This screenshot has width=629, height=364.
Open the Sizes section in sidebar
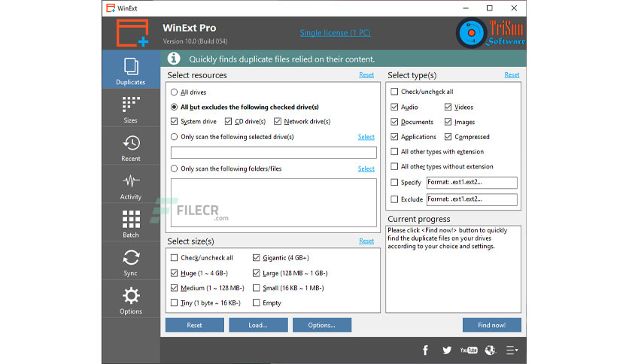[131, 108]
